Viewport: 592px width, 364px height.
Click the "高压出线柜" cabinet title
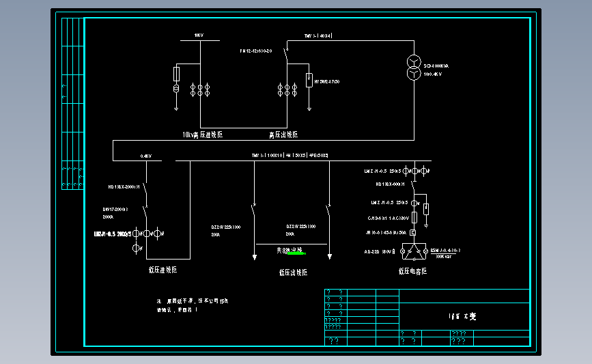click(283, 135)
